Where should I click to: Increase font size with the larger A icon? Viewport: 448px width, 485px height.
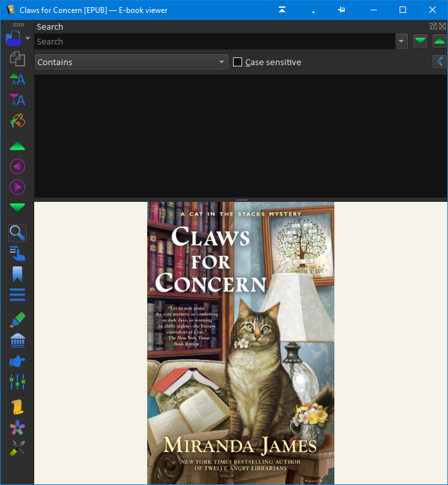(17, 79)
